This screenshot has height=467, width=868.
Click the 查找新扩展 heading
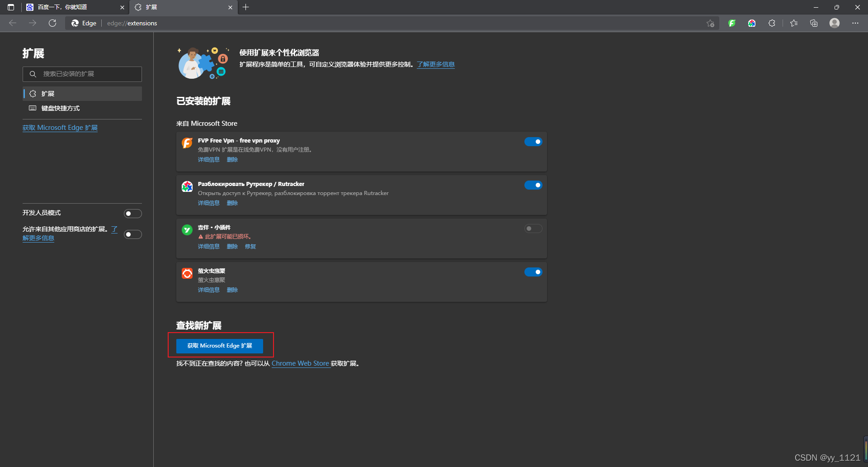pyautogui.click(x=199, y=325)
